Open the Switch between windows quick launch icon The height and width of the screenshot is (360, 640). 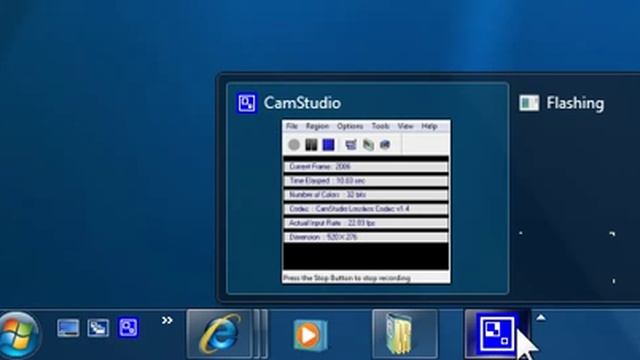pyautogui.click(x=98, y=328)
